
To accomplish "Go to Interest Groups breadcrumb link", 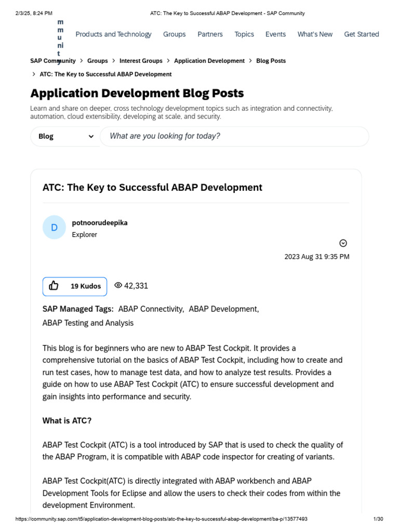I will coord(141,61).
